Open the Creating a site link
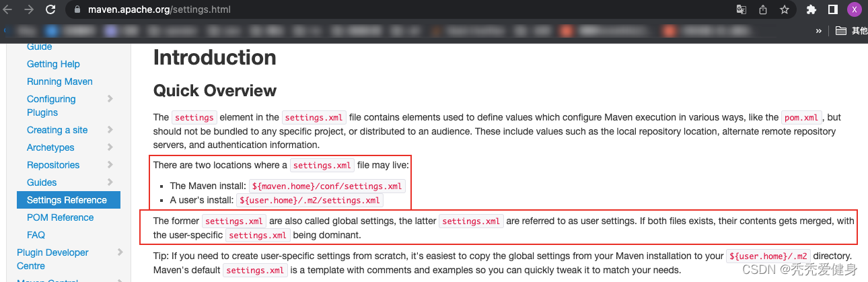This screenshot has width=868, height=282. (57, 130)
